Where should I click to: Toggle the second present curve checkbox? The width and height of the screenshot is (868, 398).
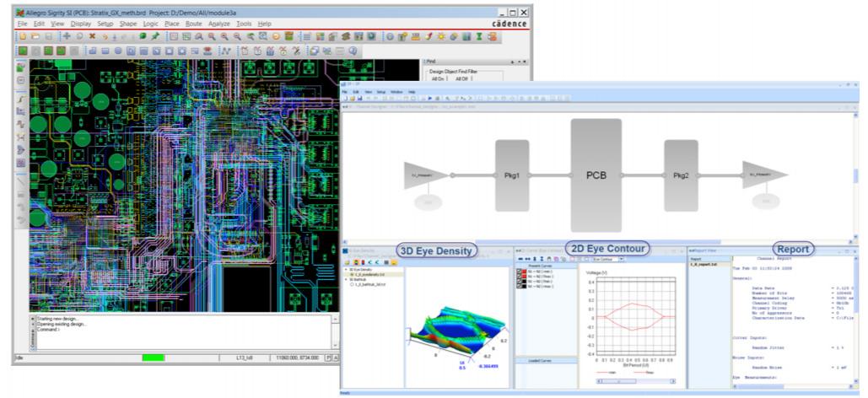(520, 277)
